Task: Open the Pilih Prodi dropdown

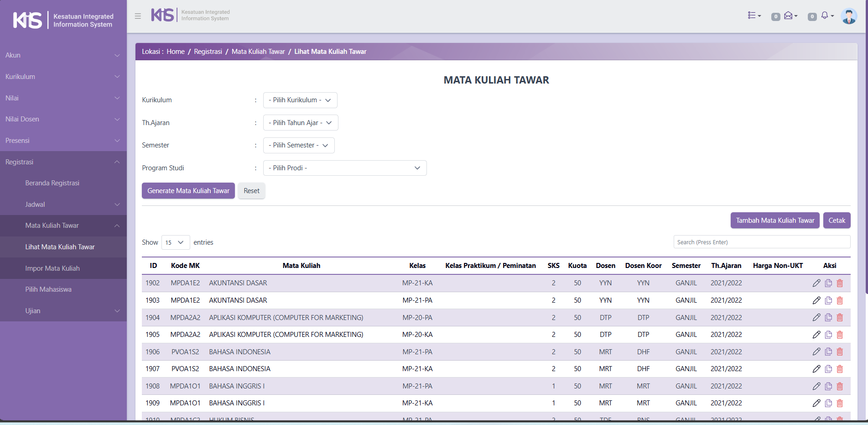Action: (x=344, y=168)
